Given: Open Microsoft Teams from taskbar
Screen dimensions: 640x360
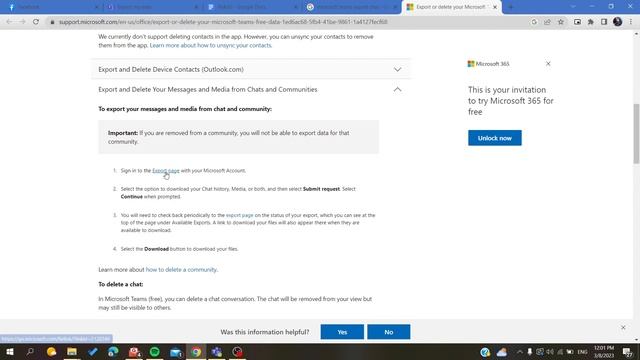Looking at the screenshot, I should coord(217,352).
